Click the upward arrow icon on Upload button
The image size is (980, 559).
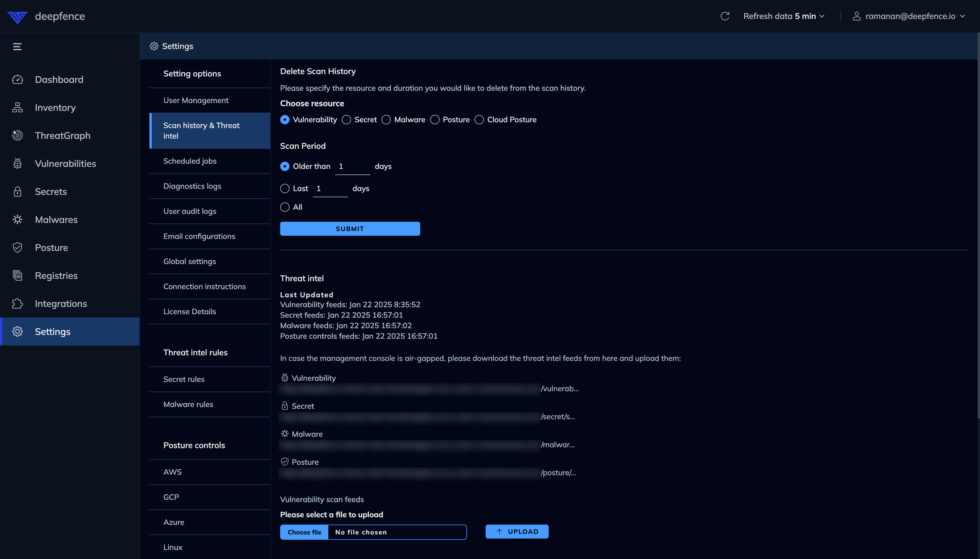[499, 532]
